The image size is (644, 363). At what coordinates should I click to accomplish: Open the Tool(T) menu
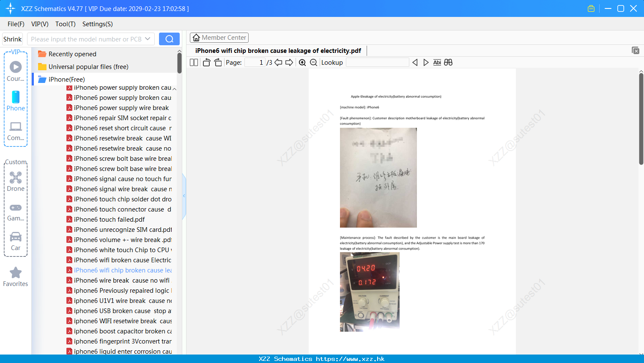[66, 24]
